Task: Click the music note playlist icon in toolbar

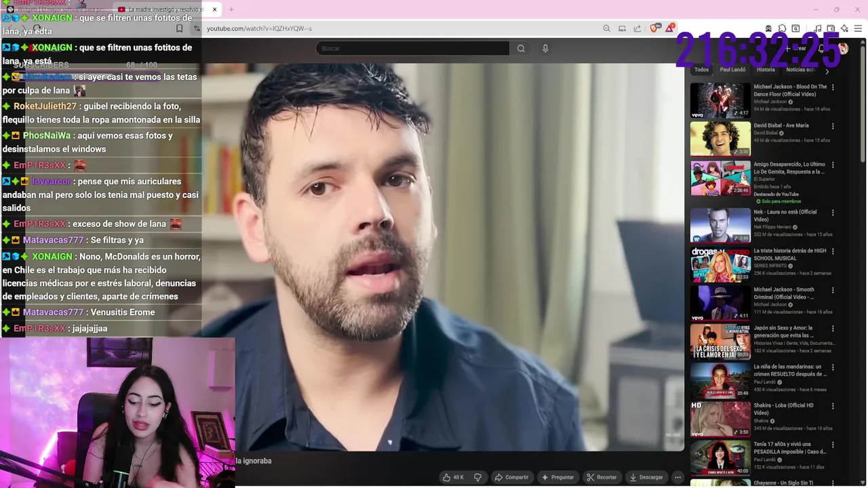Action: [x=818, y=28]
